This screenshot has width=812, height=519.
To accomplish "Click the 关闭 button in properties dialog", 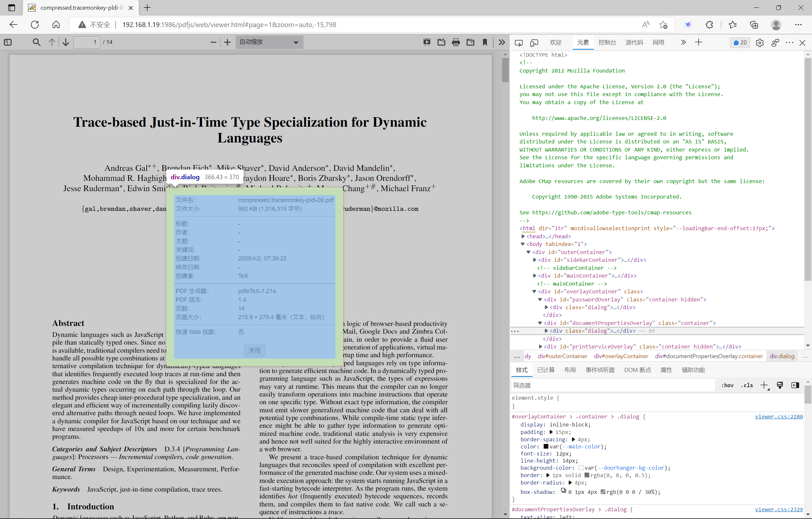I will [x=254, y=350].
